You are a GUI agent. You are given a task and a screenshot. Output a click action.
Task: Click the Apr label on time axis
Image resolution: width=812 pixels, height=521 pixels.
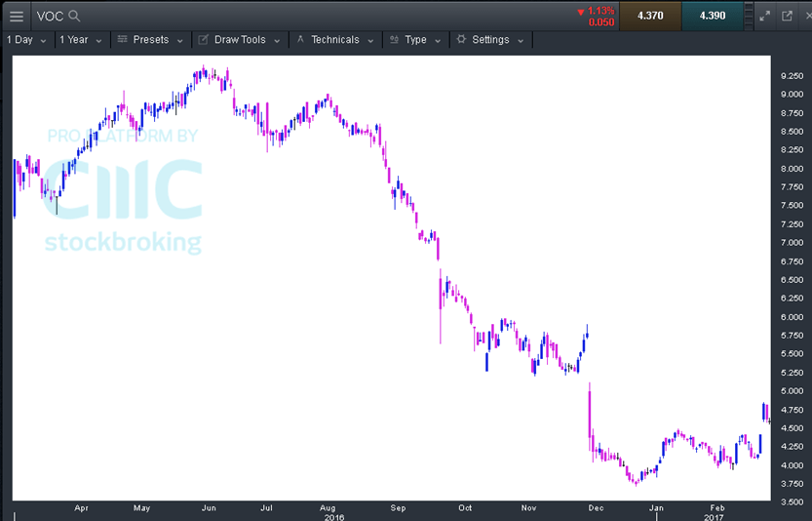pyautogui.click(x=81, y=508)
